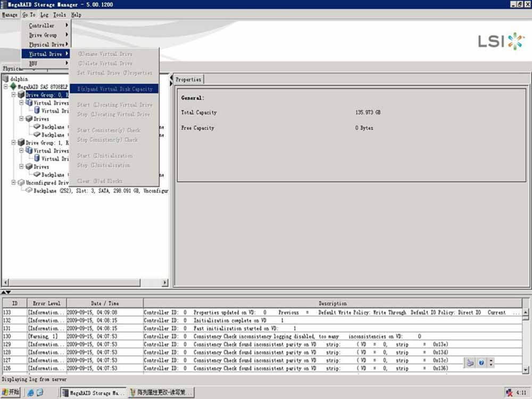Click the dolphin server icon in tree
This screenshot has height=399, width=532.
[x=6, y=79]
